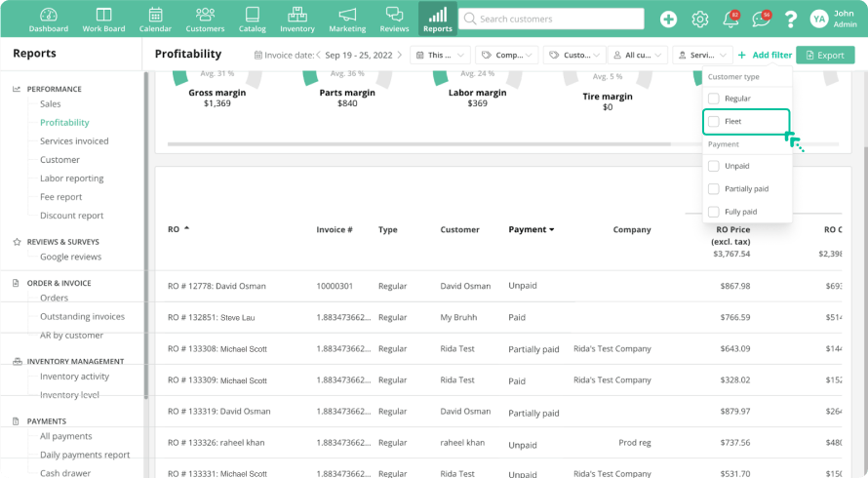This screenshot has height=478, width=868.
Task: Click the Add filter link
Action: point(765,56)
